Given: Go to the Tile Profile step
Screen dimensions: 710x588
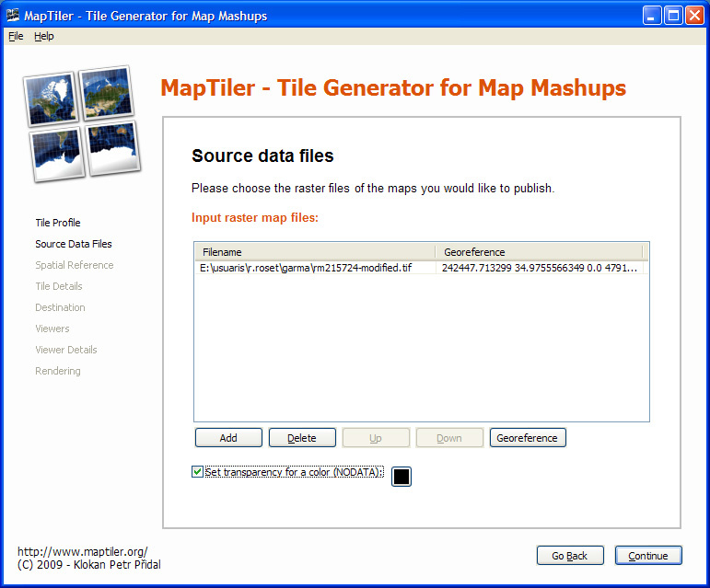Looking at the screenshot, I should pos(58,223).
